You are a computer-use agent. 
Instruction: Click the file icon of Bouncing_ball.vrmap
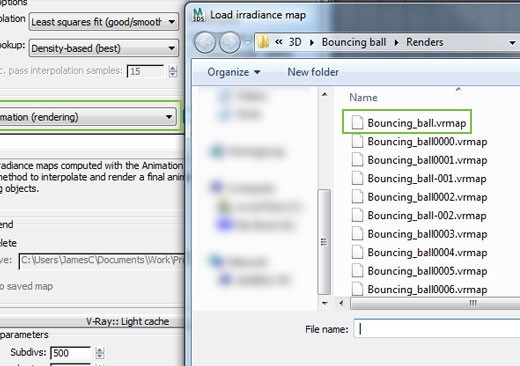pyautogui.click(x=357, y=123)
